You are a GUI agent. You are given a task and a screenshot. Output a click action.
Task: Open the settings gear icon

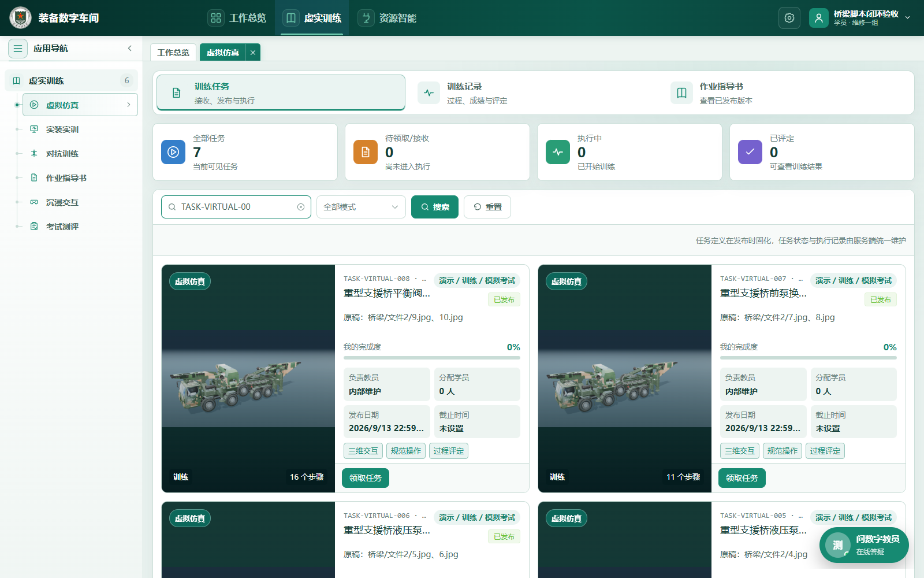coord(789,18)
